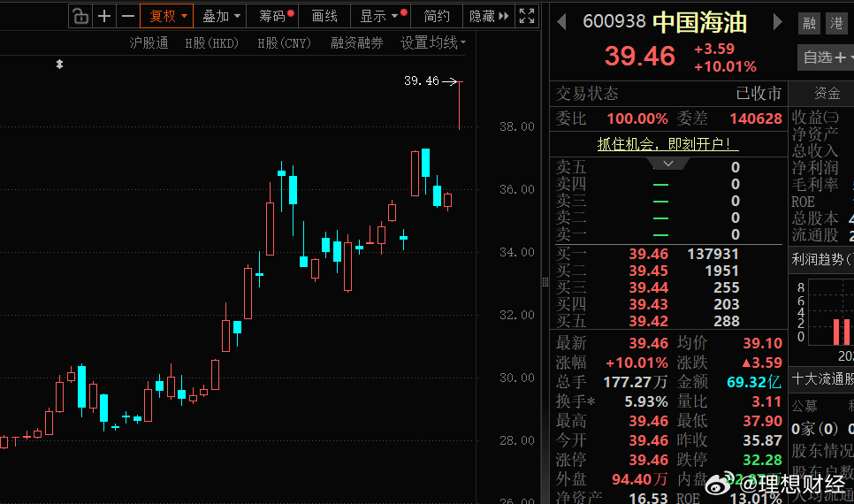
Task: Click 换手 value 5.93%
Action: (x=646, y=401)
